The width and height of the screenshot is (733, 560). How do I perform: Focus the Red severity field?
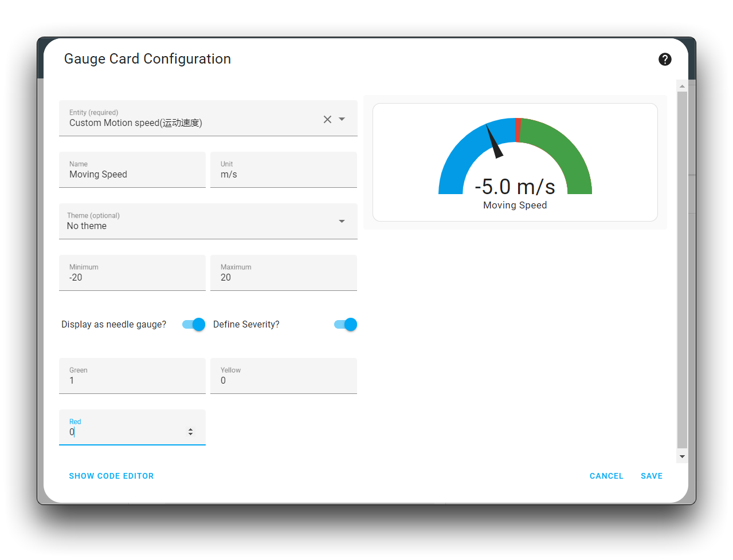click(132, 427)
